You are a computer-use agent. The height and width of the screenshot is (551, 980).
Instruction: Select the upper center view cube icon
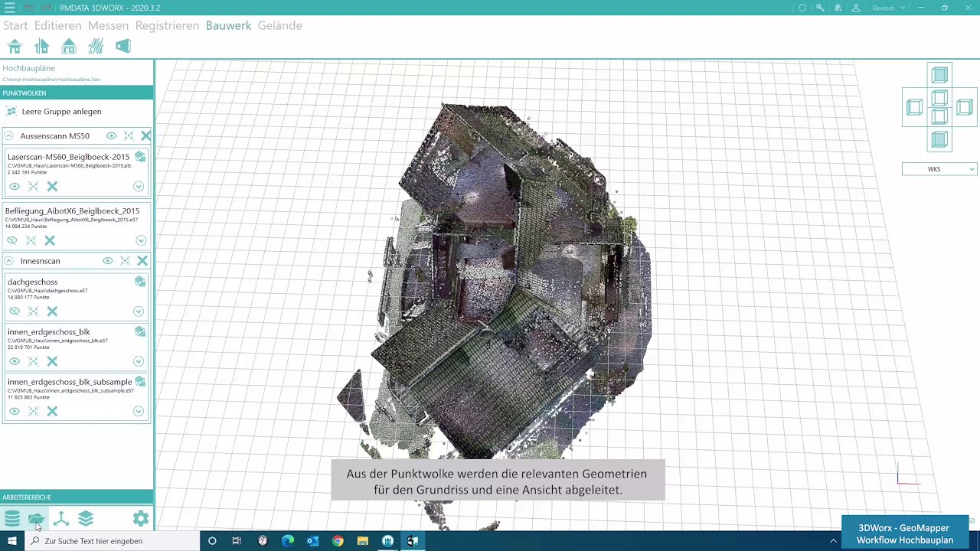coord(939,99)
